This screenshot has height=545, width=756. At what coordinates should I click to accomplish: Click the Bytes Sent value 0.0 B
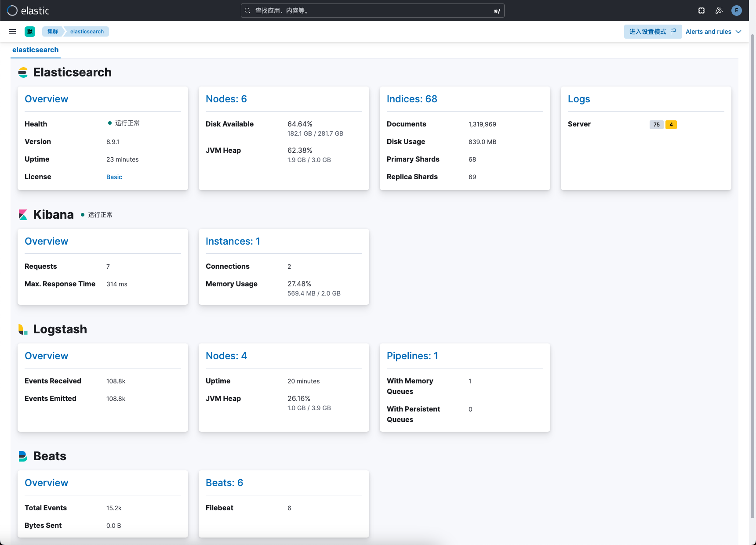coord(114,526)
